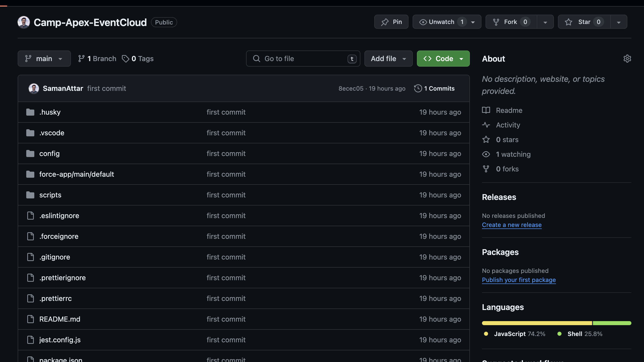The width and height of the screenshot is (644, 362).
Task: Open the .husky folder name
Action: click(50, 112)
